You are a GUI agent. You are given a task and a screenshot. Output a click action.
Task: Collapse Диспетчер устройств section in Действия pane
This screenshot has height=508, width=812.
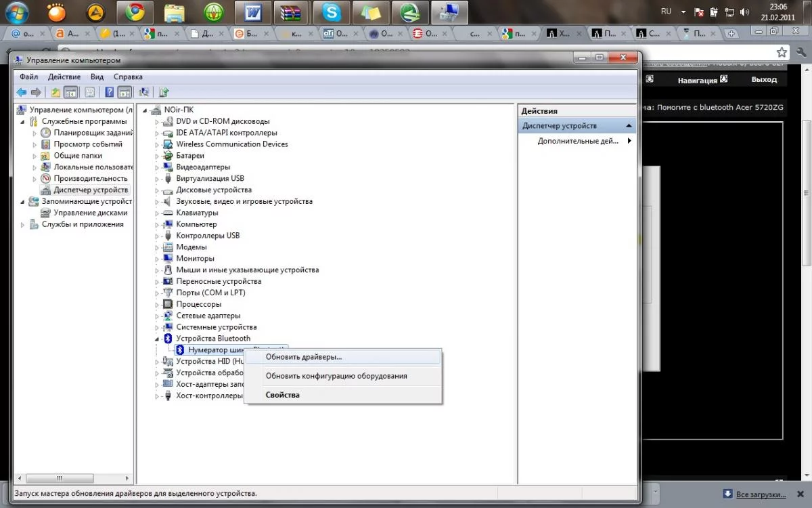[629, 126]
